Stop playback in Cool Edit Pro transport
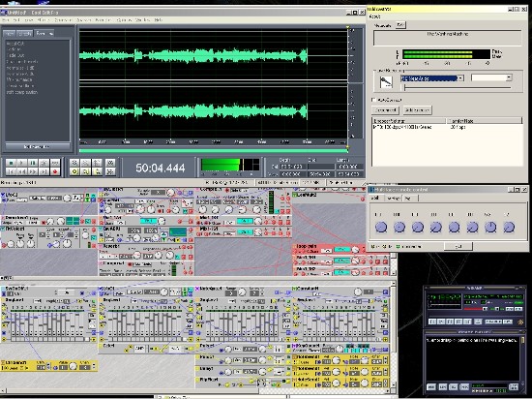The width and height of the screenshot is (532, 399). 12,163
